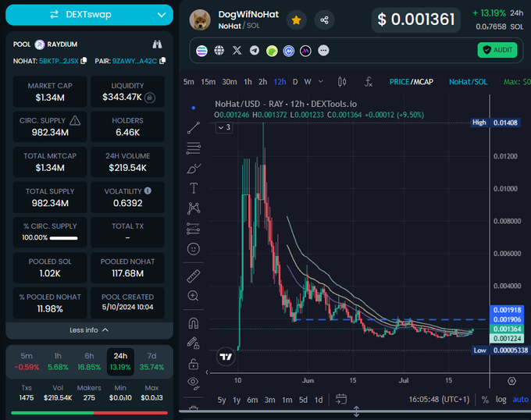
Task: Switch chart to MCAP view
Action: click(x=423, y=82)
